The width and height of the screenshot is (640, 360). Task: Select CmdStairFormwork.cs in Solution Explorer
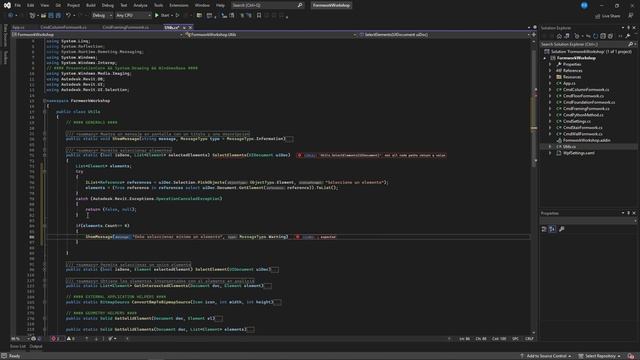582,128
